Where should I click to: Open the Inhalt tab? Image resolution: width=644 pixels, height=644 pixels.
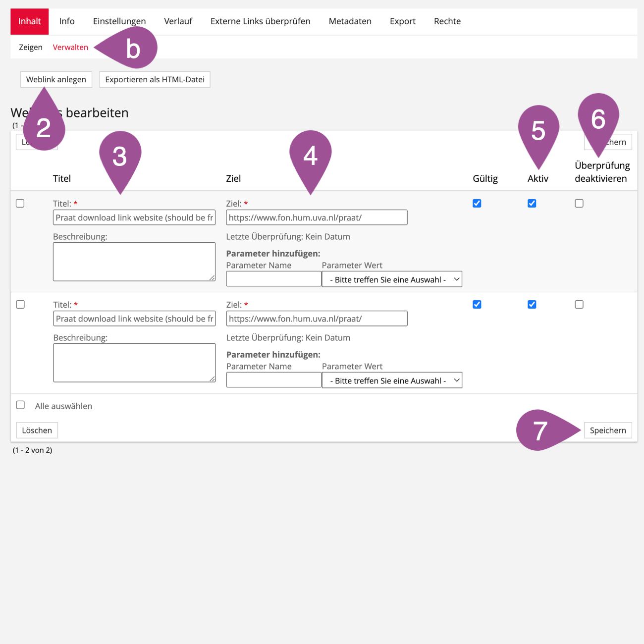tap(29, 21)
